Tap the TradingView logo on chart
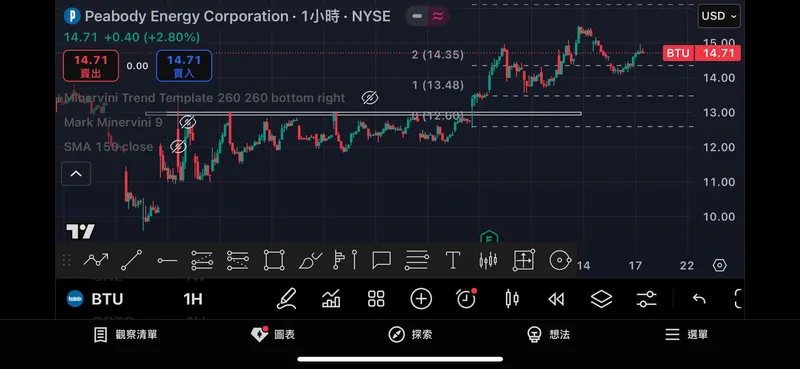The image size is (800, 369). (80, 231)
